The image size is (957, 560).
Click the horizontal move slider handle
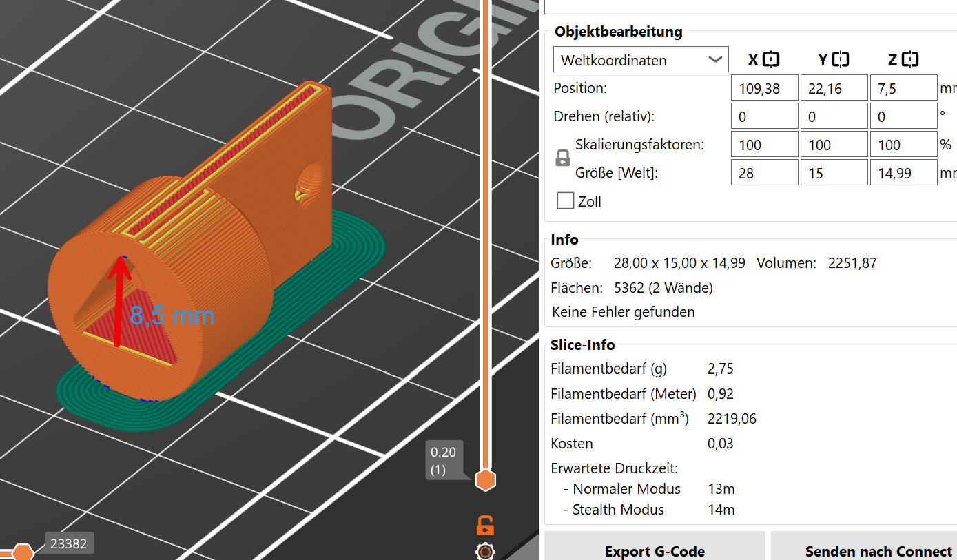[x=23, y=552]
